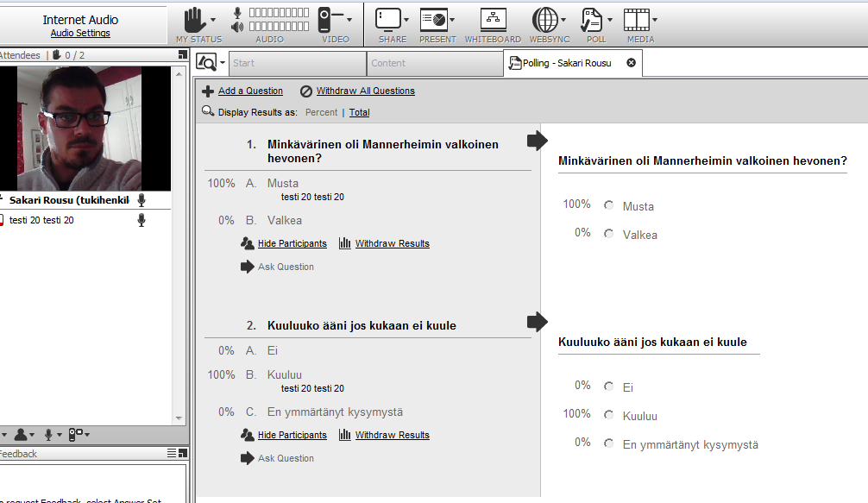Viewport: 868px width, 503px height.
Task: Click the My Status hand icon
Action: click(194, 19)
